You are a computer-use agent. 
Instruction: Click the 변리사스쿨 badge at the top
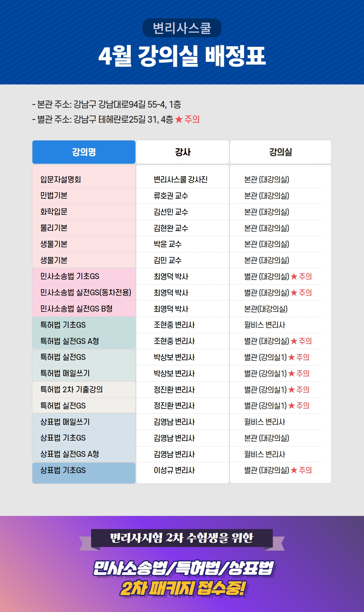182,28
